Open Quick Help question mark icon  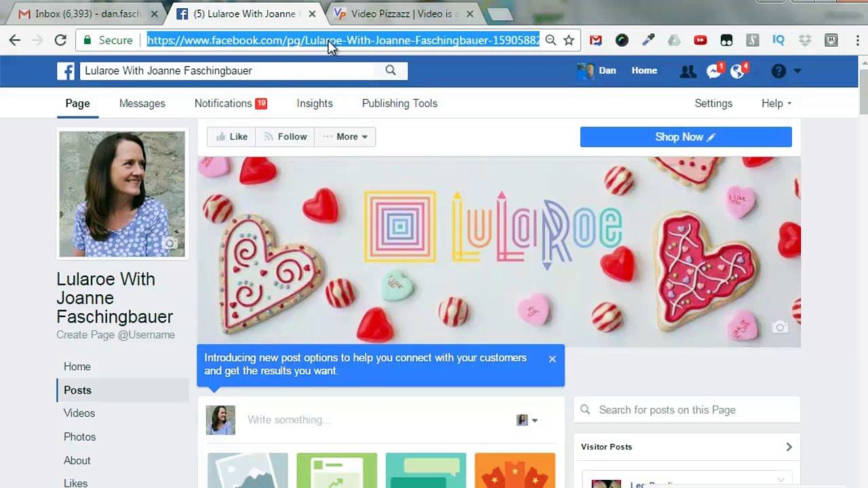pyautogui.click(x=778, y=71)
